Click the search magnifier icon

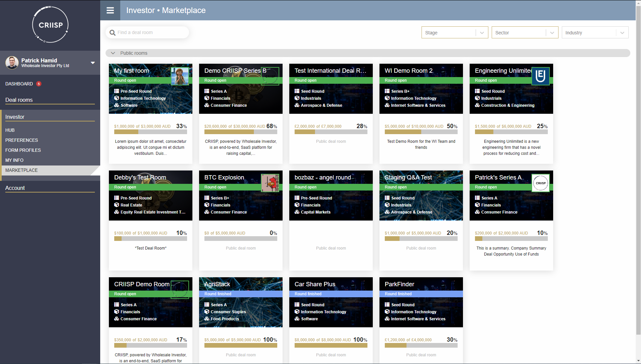(113, 33)
